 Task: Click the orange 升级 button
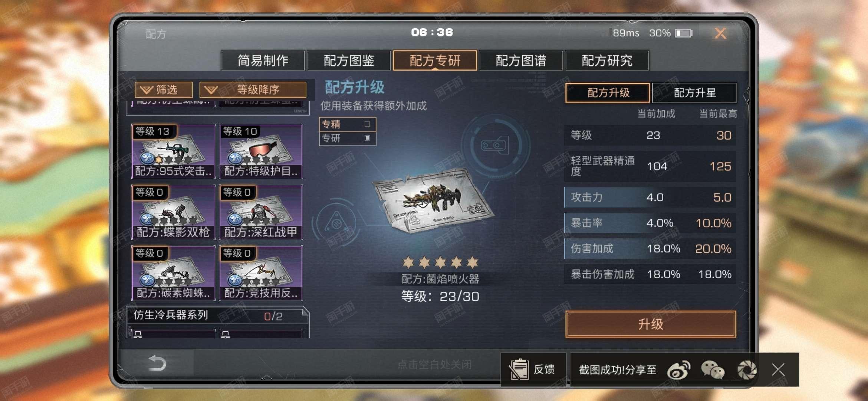(x=651, y=324)
